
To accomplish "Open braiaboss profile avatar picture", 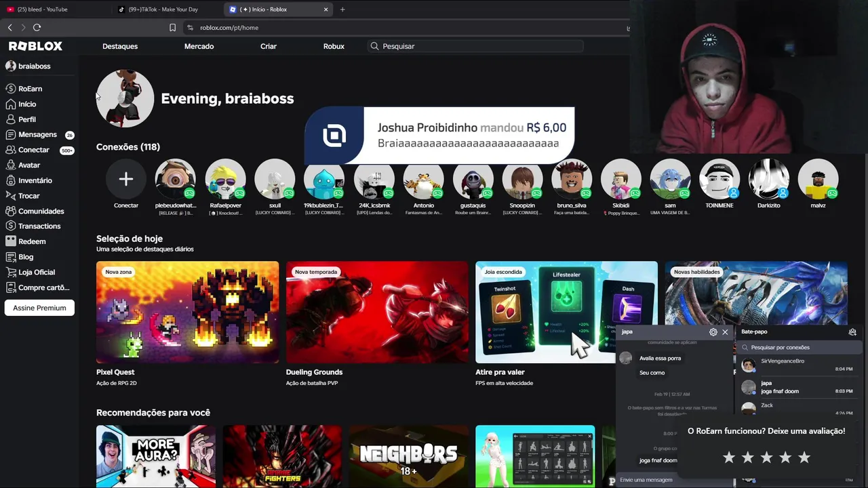I will point(125,99).
